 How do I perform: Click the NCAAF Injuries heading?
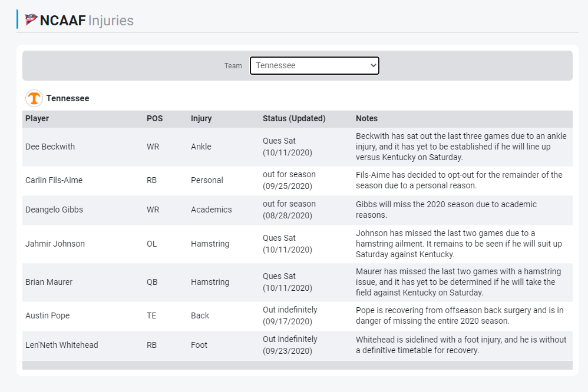pos(87,20)
